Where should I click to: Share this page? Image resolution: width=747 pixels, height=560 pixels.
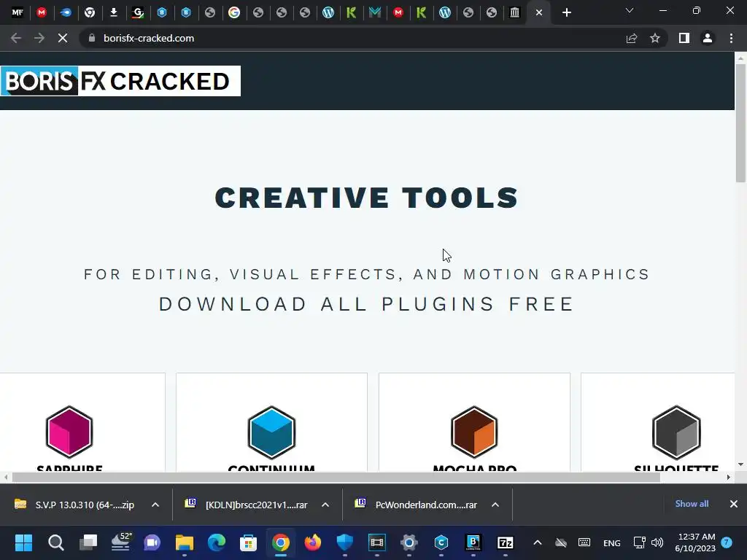pos(632,38)
